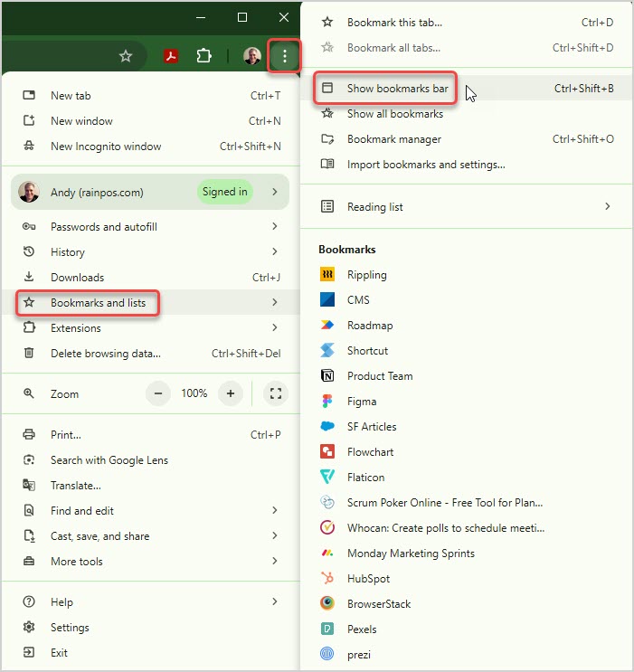This screenshot has width=634, height=672.
Task: Toggle fullscreen mode button
Action: (x=276, y=393)
